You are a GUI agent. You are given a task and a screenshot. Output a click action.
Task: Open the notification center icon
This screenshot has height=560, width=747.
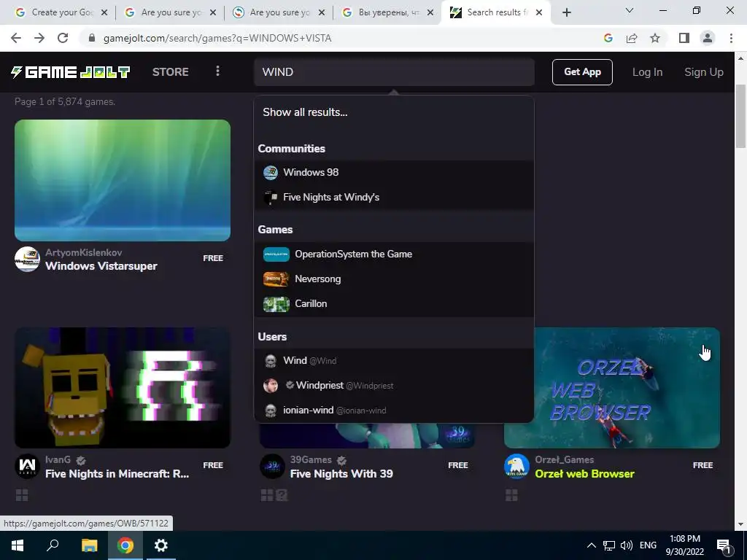[x=724, y=545]
